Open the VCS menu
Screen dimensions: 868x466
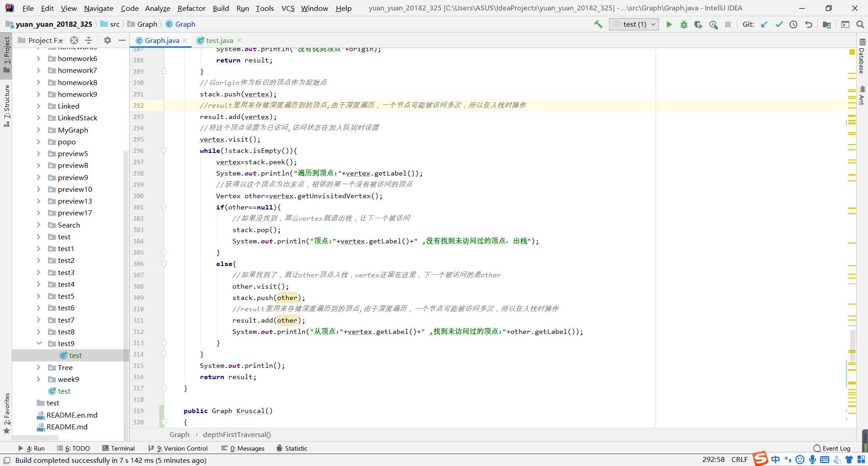coord(288,8)
